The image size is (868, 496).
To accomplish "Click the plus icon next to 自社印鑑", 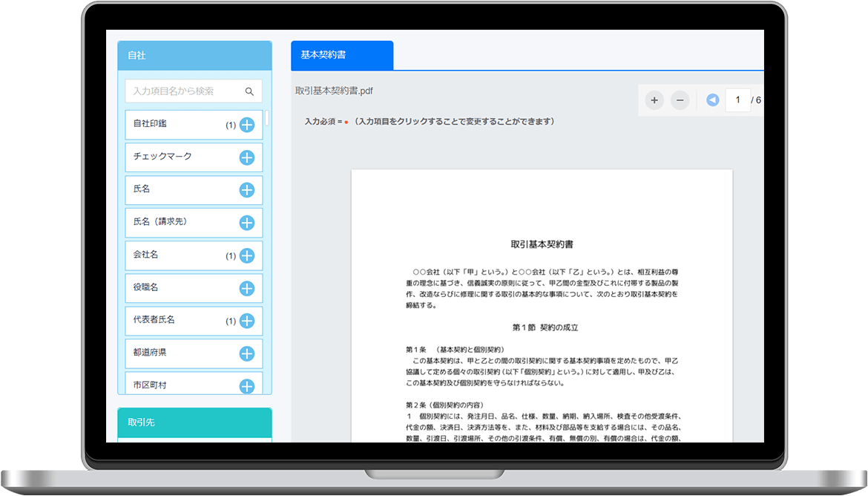I will (247, 125).
